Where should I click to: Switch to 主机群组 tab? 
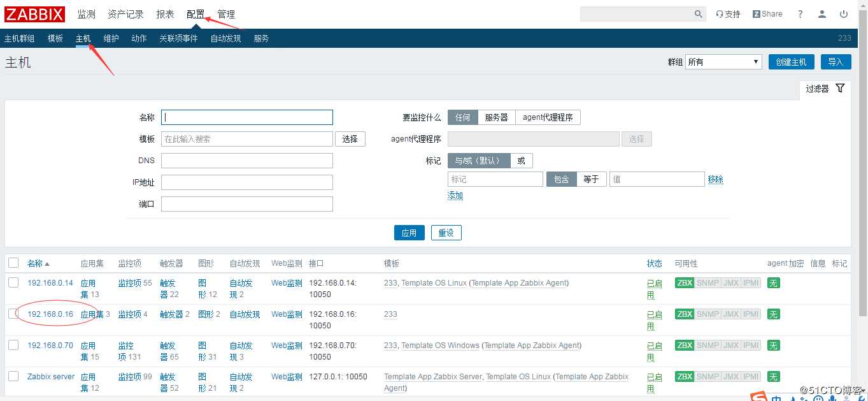coord(20,38)
